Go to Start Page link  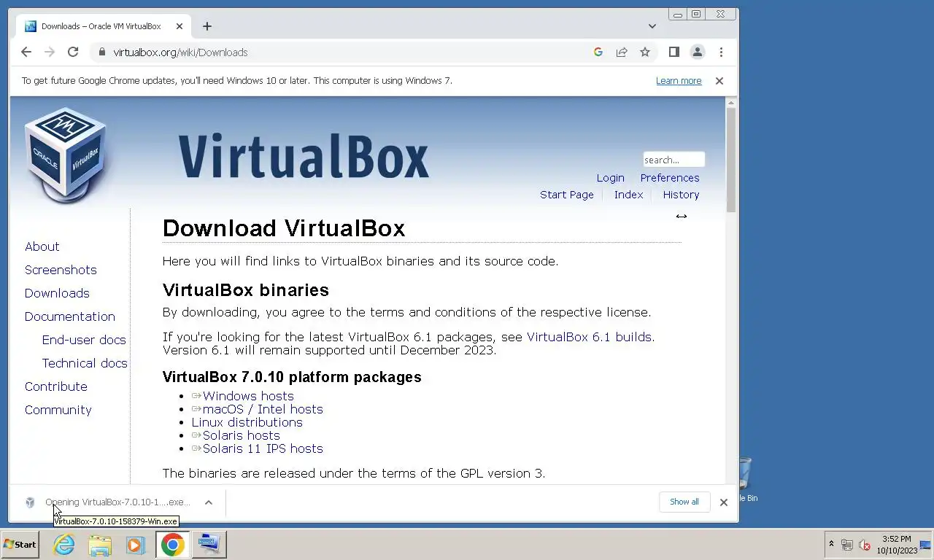pyautogui.click(x=567, y=195)
